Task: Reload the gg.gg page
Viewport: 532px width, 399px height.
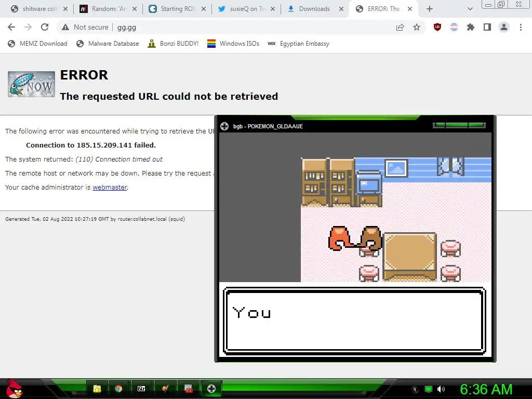Action: pos(45,27)
